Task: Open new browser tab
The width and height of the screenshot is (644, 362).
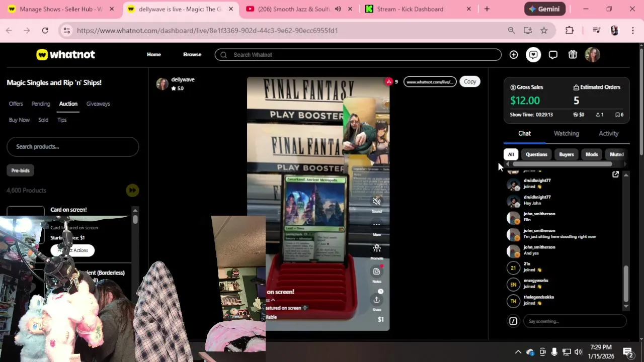Action: [x=487, y=9]
